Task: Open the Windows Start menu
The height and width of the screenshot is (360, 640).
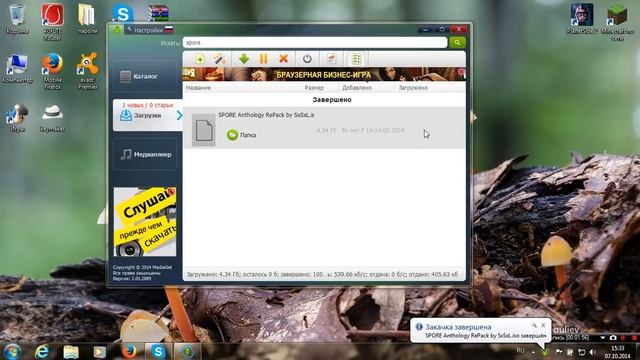Action: [x=12, y=351]
